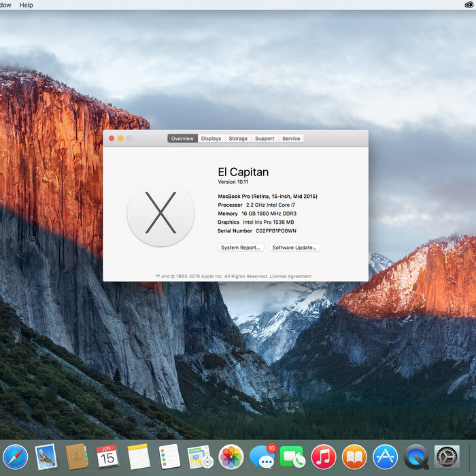The width and height of the screenshot is (476, 476).
Task: Launch FaceTime from the Dock
Action: tap(292, 457)
